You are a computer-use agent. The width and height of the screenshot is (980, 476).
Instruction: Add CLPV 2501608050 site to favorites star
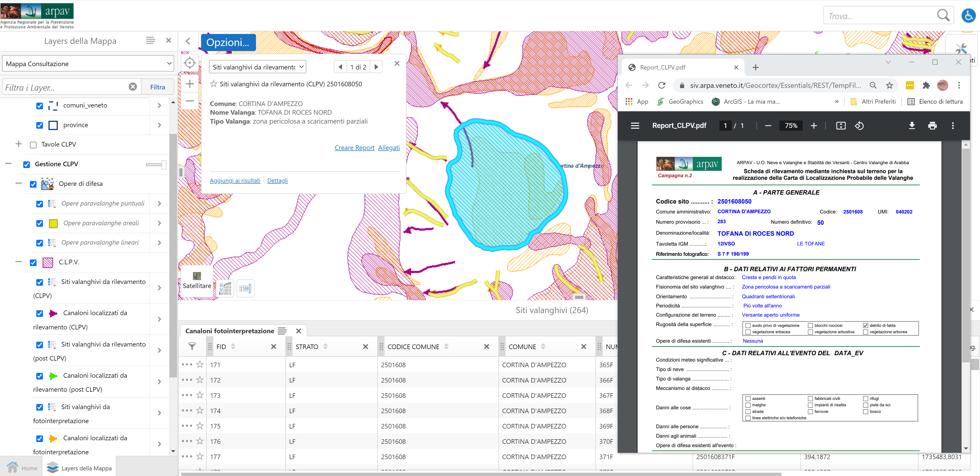click(x=214, y=84)
